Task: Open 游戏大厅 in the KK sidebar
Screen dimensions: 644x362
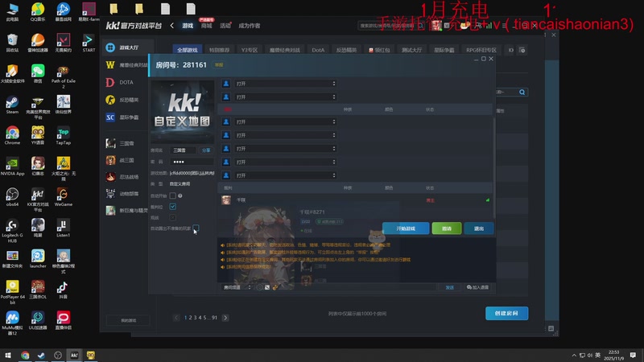Action: pos(128,47)
